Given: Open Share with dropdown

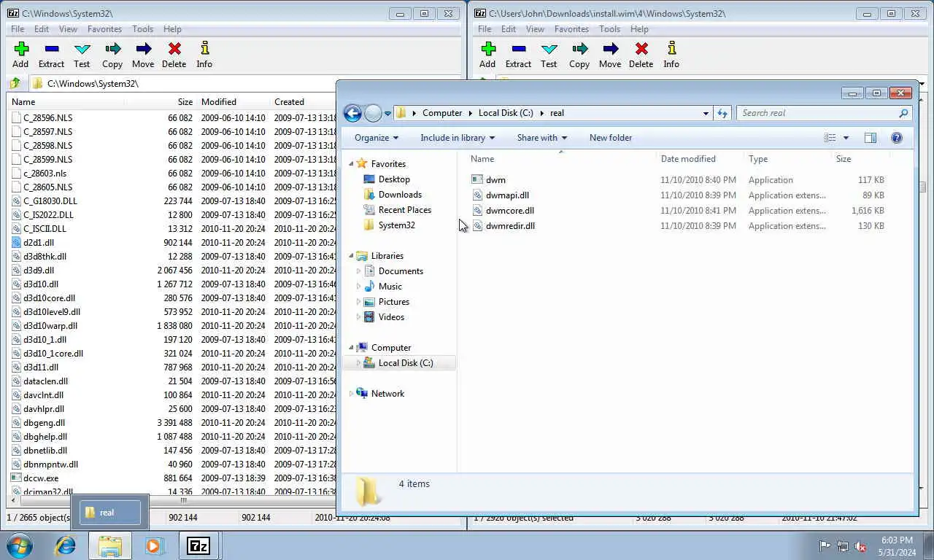Looking at the screenshot, I should tap(542, 138).
